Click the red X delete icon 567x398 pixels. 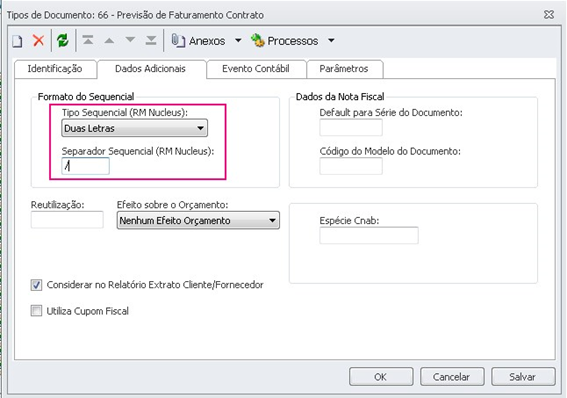[x=39, y=40]
